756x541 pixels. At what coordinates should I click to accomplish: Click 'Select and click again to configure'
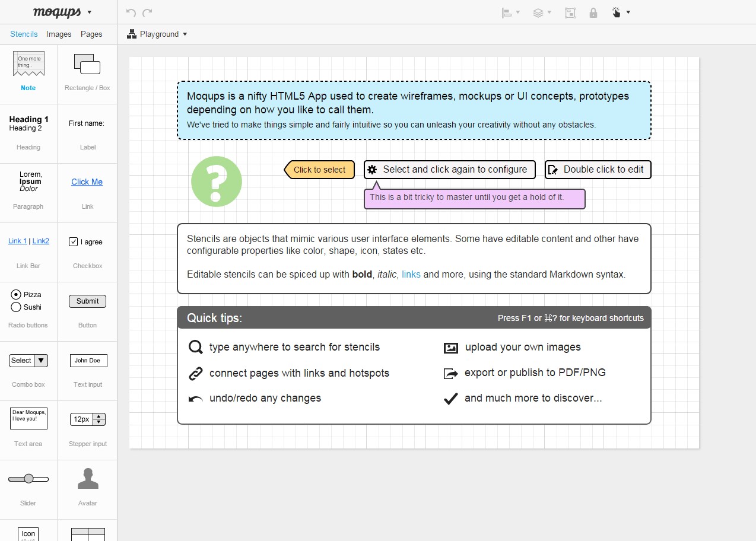pos(450,170)
